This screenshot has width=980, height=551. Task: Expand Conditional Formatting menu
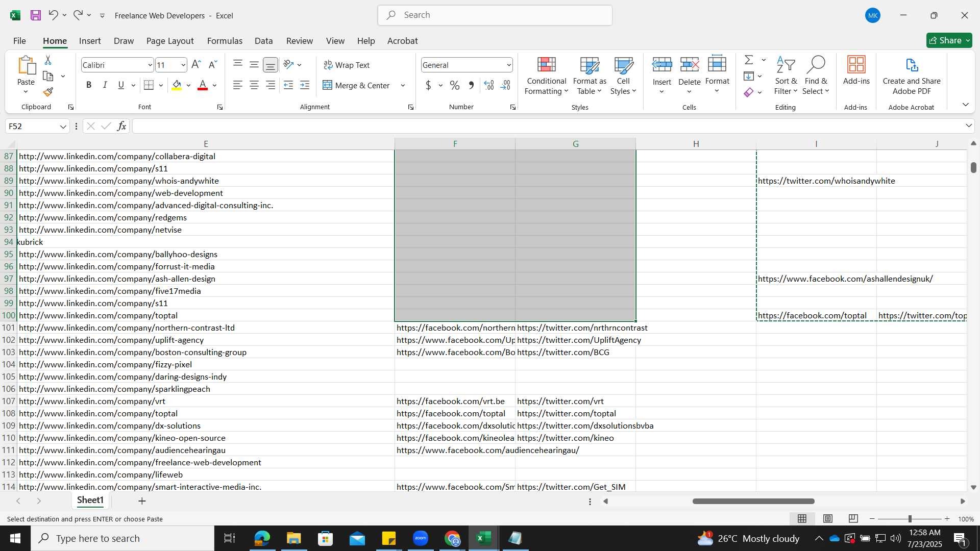[x=546, y=76]
